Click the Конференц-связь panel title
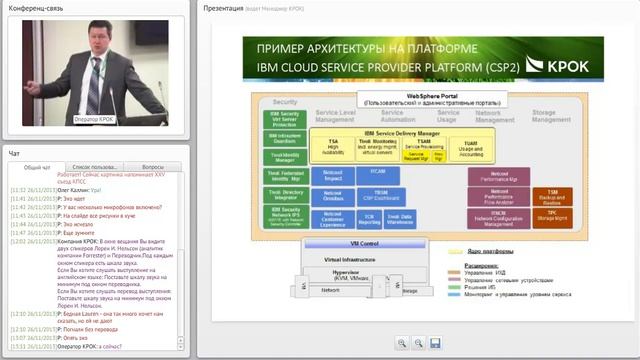640x360 pixels. tap(36, 8)
